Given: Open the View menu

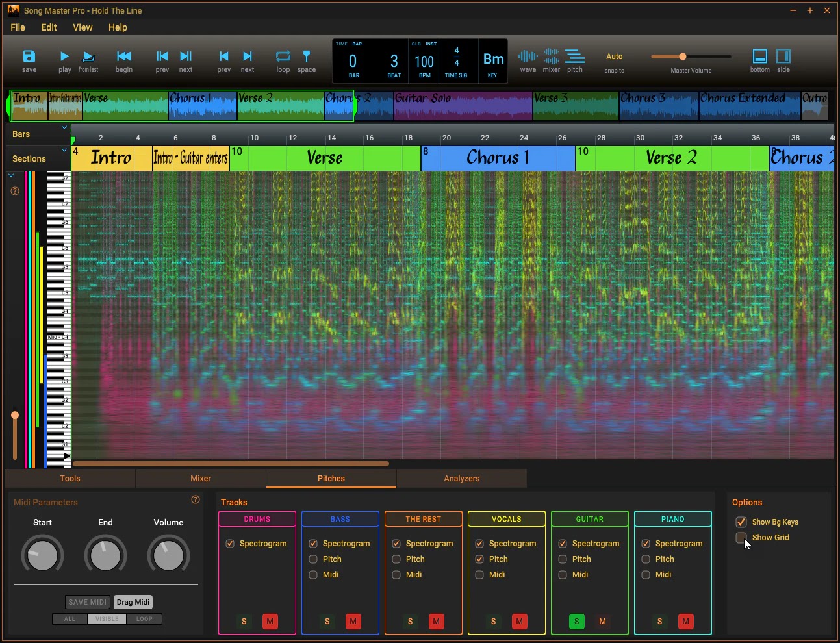Looking at the screenshot, I should (83, 27).
